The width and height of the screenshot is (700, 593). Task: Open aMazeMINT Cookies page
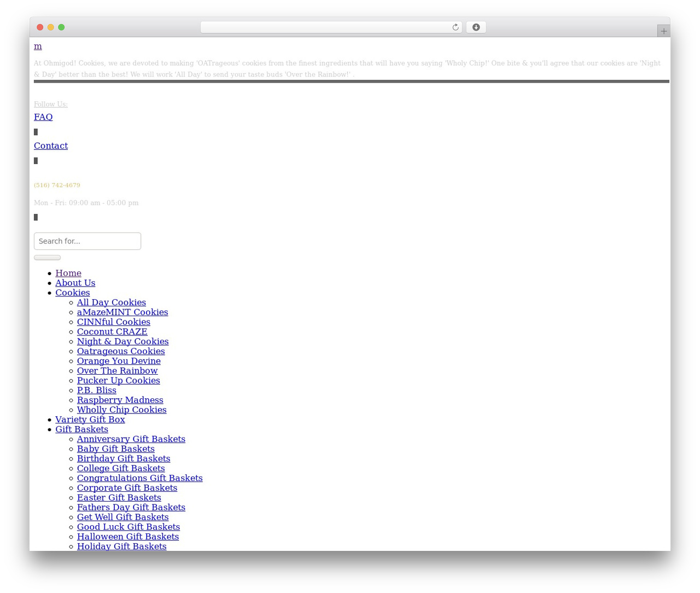pyautogui.click(x=122, y=312)
